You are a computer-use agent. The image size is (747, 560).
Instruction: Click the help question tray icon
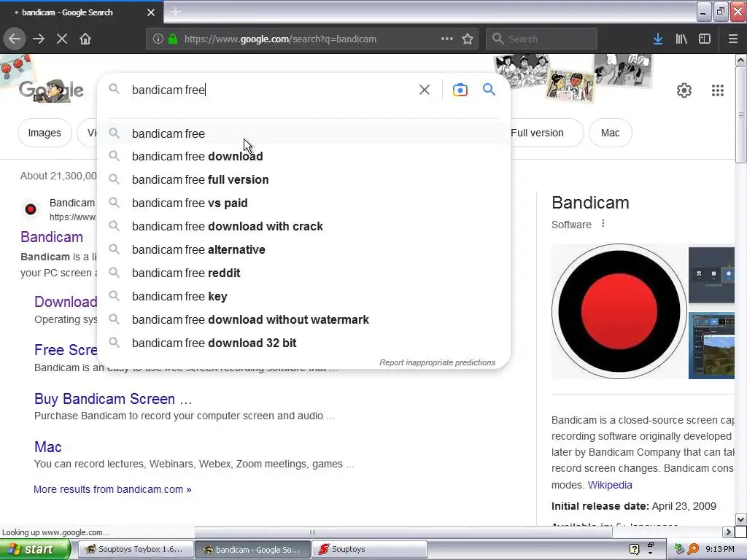634,549
